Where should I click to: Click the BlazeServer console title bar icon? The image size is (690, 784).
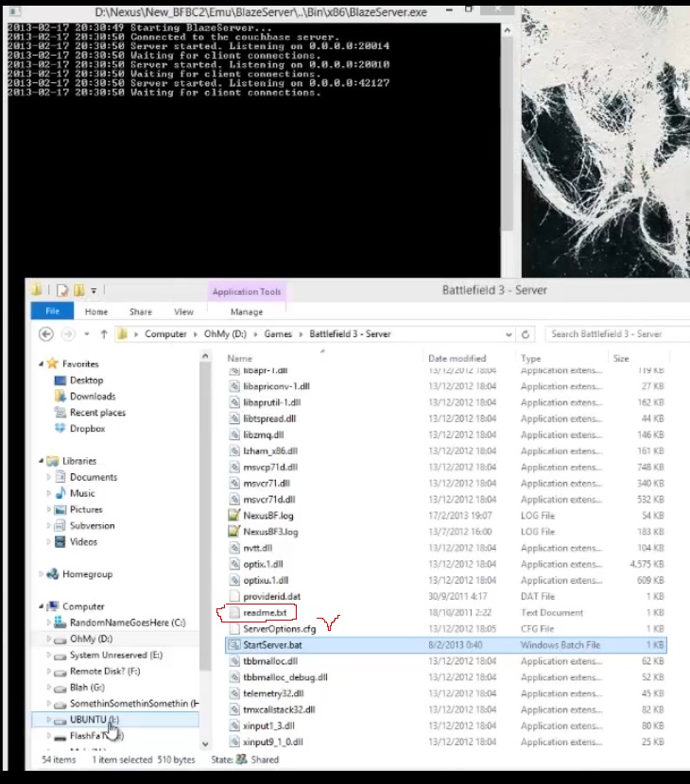13,11
